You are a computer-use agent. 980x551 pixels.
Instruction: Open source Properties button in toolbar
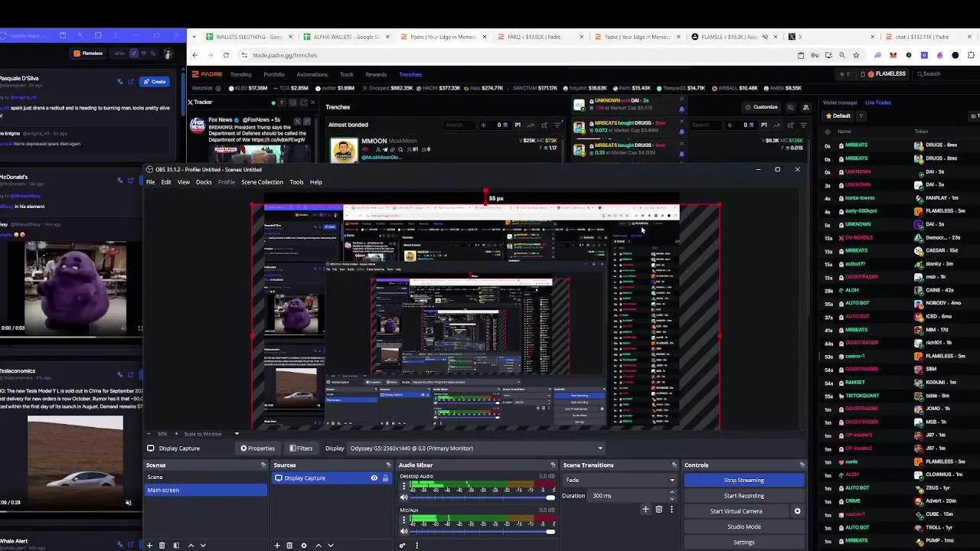point(257,448)
